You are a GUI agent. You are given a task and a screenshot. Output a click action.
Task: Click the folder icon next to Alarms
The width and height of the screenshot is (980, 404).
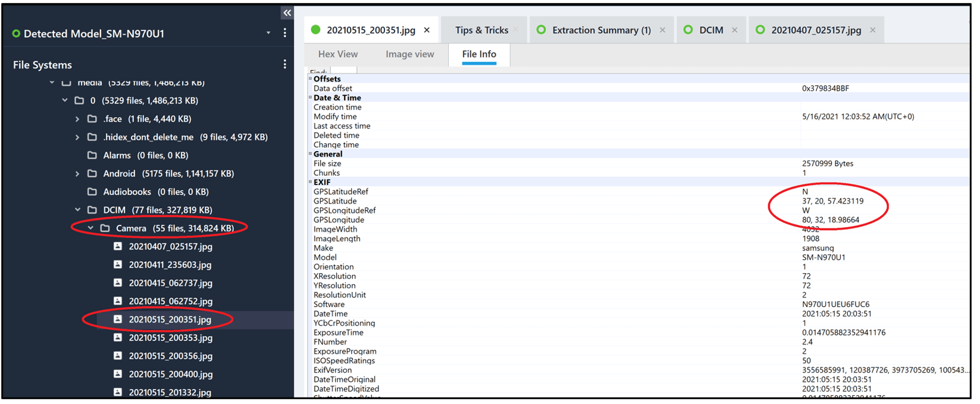[92, 155]
